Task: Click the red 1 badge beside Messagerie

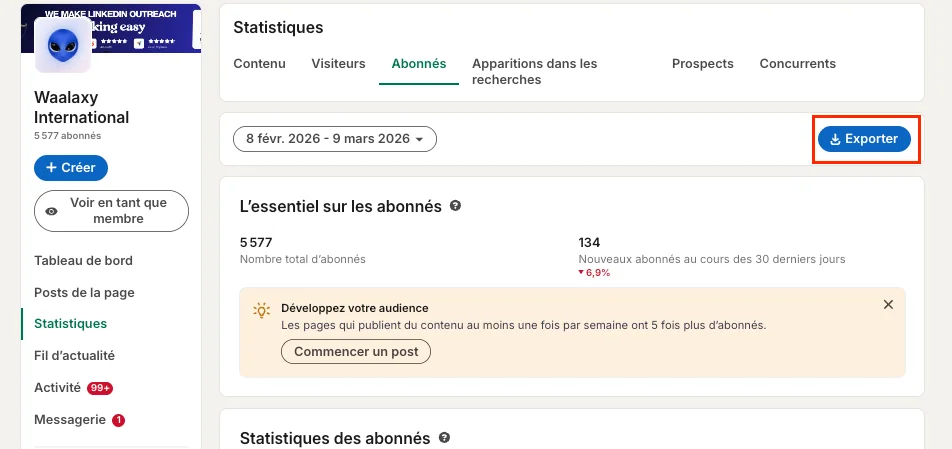Action: pyautogui.click(x=118, y=420)
